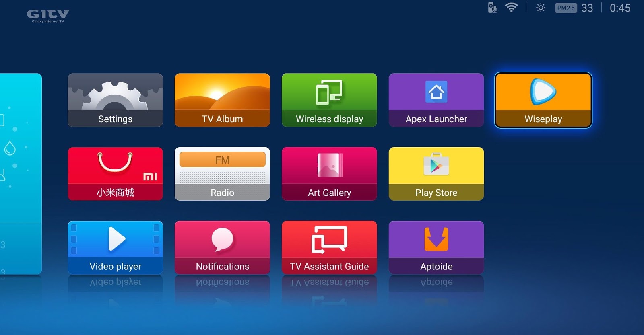Click the Wi-Fi status icon
The image size is (644, 335).
click(511, 8)
